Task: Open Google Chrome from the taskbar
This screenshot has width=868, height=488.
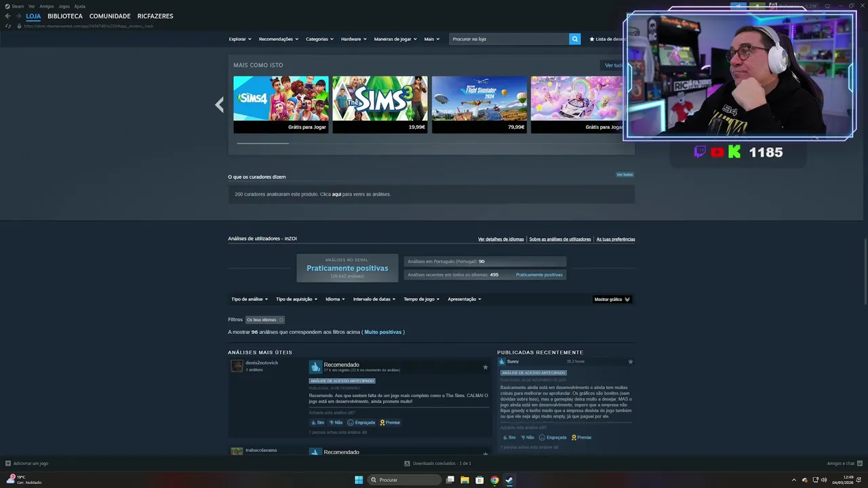Action: tap(494, 480)
